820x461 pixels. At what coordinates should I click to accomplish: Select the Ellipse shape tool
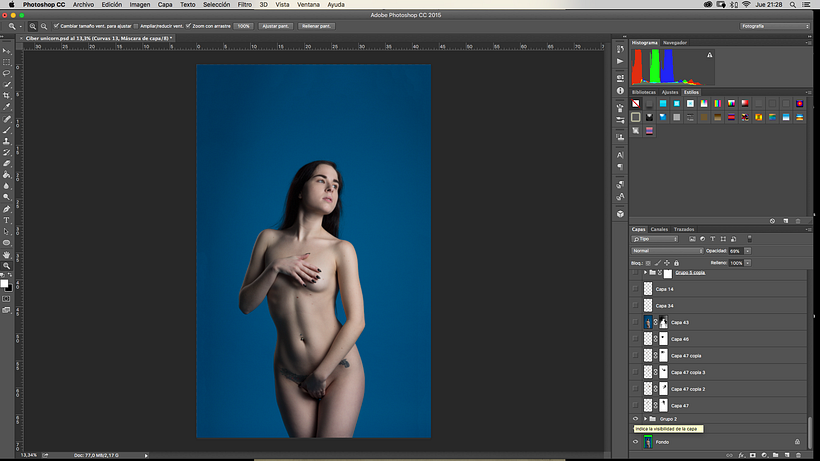tap(6, 243)
